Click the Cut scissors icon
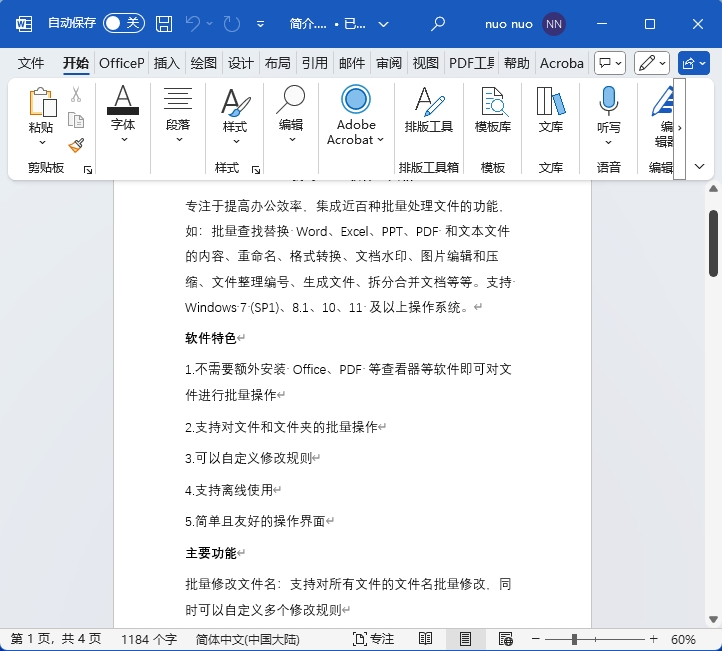Screen dimensions: 722x651 pyautogui.click(x=76, y=94)
